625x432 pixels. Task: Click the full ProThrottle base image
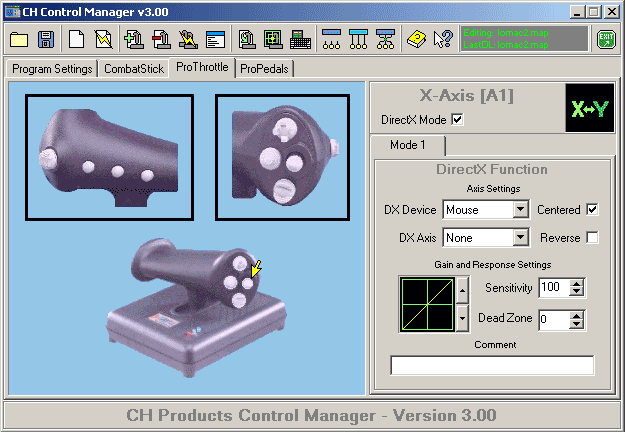point(196,308)
